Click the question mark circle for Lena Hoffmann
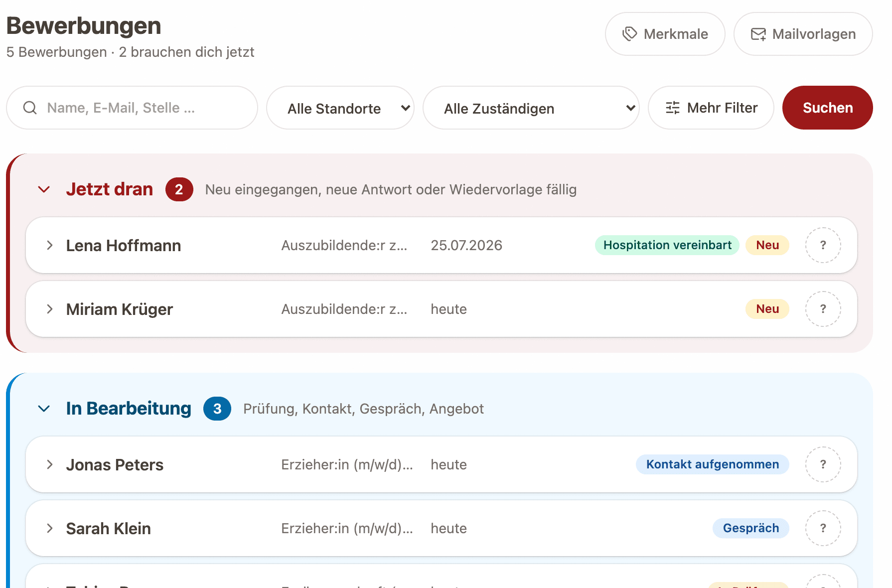Screen dimensions: 892x588 coord(823,245)
